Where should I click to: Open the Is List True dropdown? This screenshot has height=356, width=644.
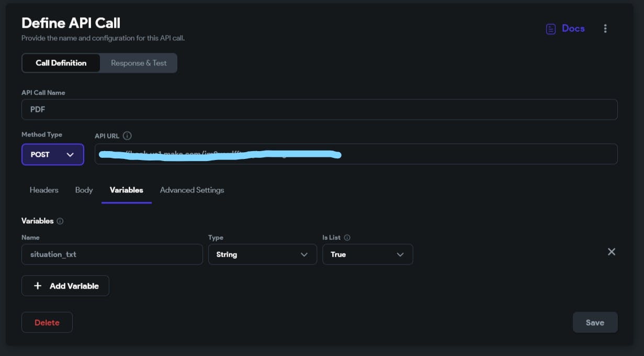368,255
